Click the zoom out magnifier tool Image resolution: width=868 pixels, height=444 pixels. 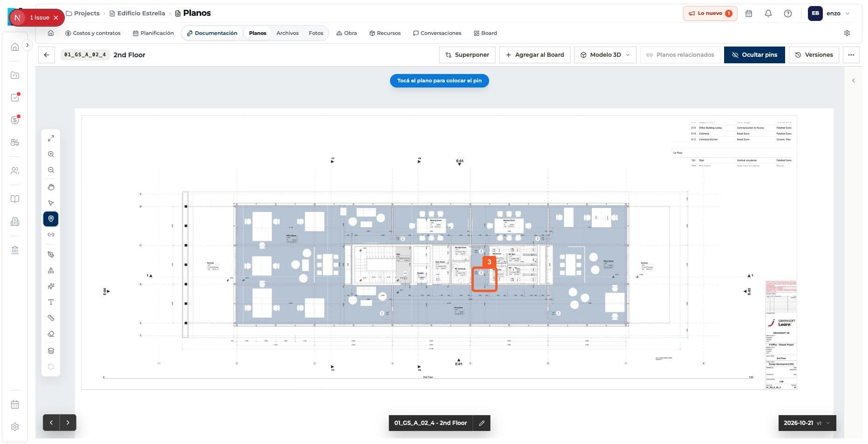[51, 170]
